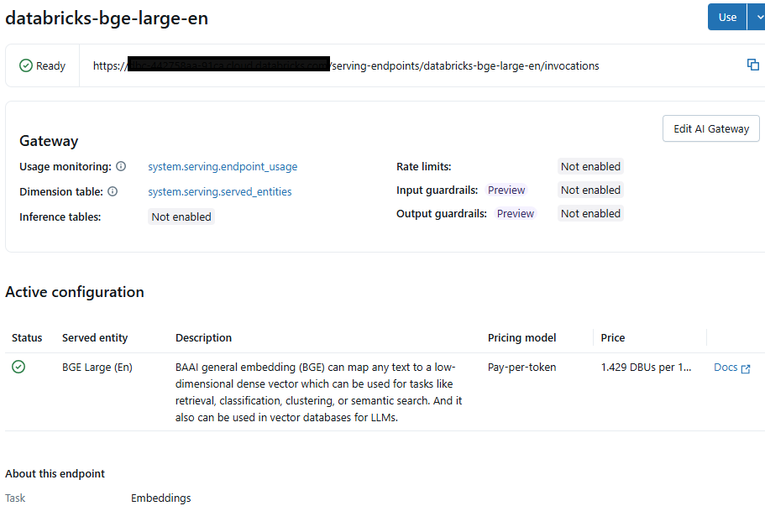Click the Embeddings task value
This screenshot has height=532, width=765.
click(x=160, y=498)
